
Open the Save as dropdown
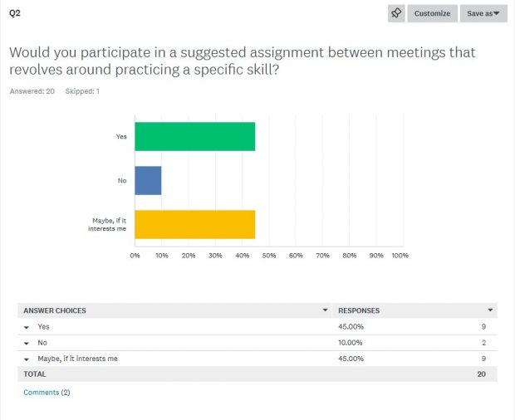coord(483,13)
